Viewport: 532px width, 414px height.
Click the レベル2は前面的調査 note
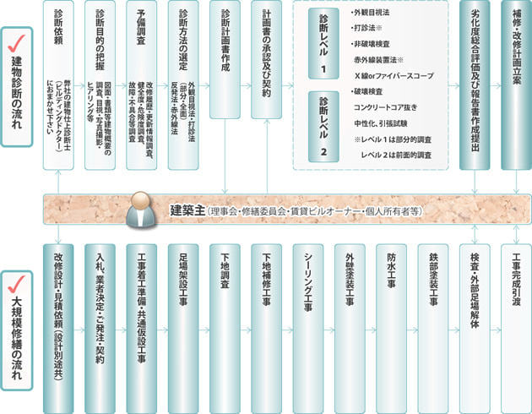click(396, 155)
